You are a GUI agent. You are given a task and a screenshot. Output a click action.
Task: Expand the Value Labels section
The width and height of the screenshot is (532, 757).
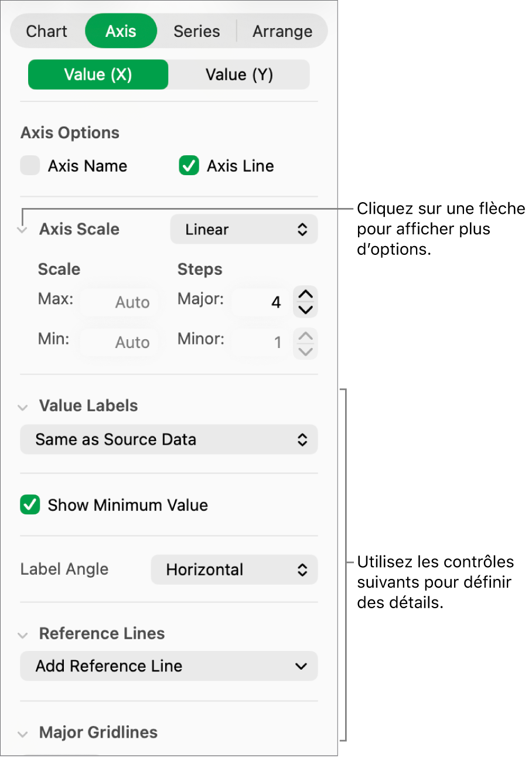(x=22, y=406)
